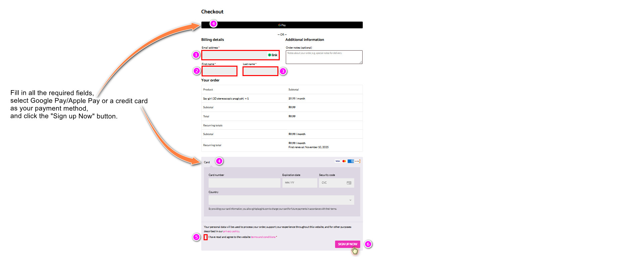Open the terms and conditions link
This screenshot has width=644, height=257.
(x=263, y=237)
